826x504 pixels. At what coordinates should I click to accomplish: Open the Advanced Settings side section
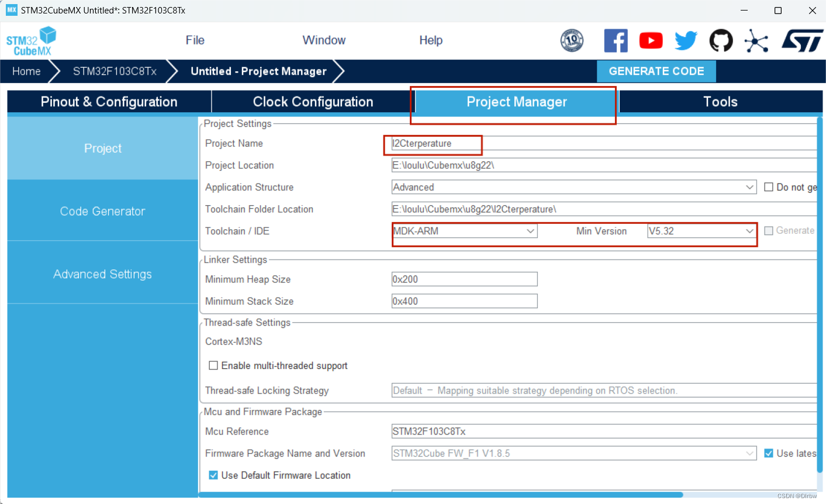[x=103, y=274]
